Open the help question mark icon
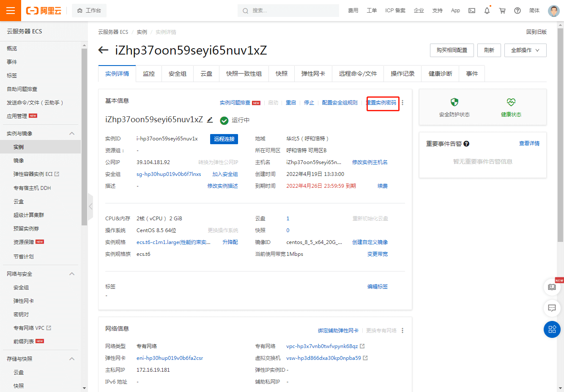The height and width of the screenshot is (392, 564). (x=517, y=11)
